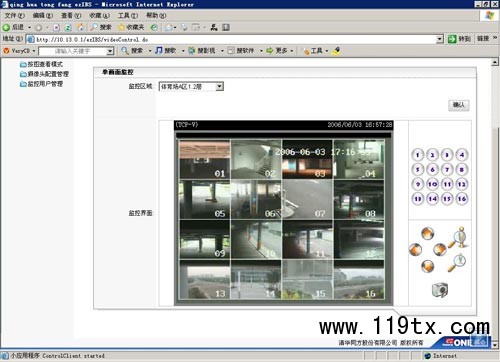The height and width of the screenshot is (362, 500).
Task: Select camera number 14 button
Action: coord(432,199)
